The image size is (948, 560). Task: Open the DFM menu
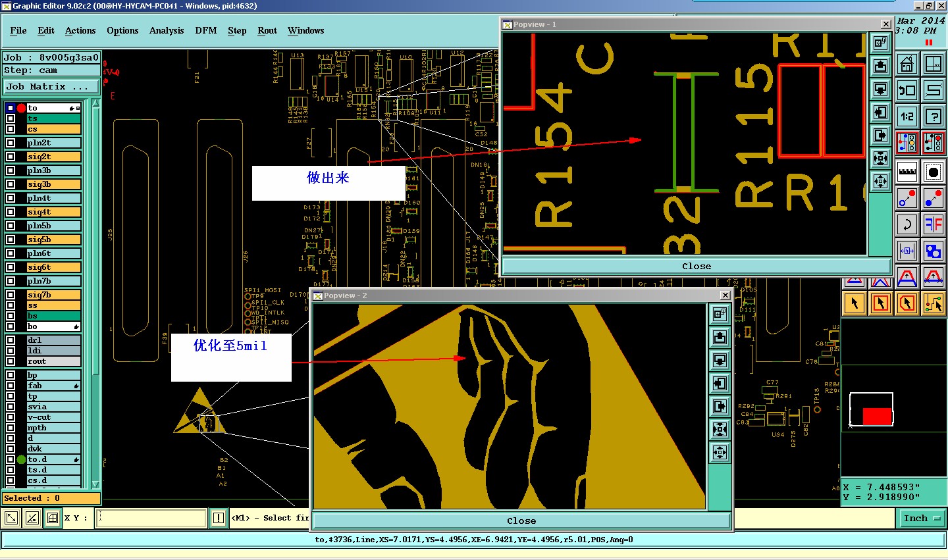[x=206, y=30]
